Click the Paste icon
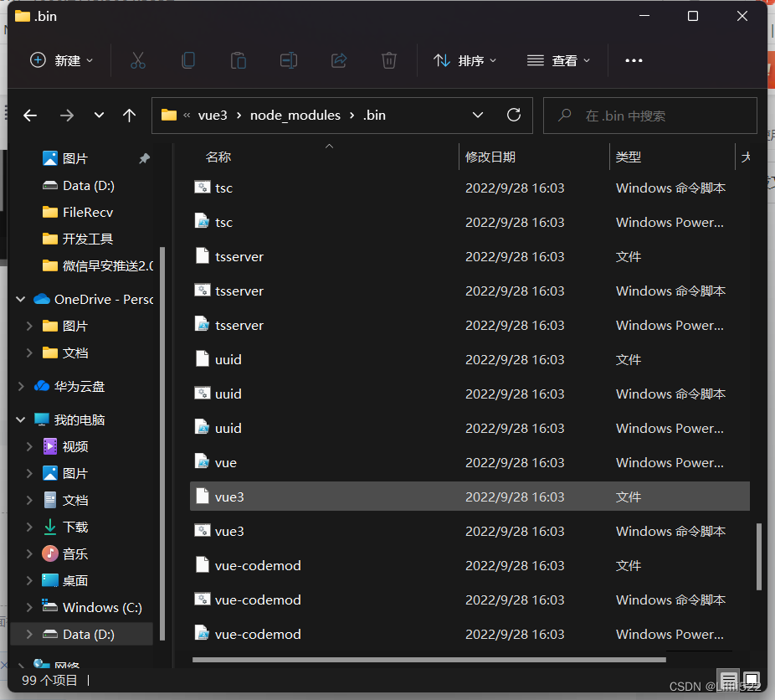Viewport: 775px width, 700px height. 239,59
